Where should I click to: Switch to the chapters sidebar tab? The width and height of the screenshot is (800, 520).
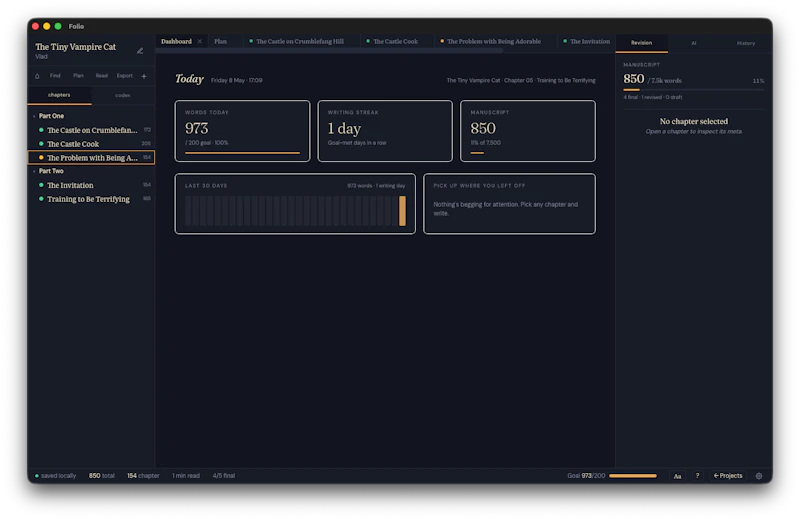[x=59, y=95]
